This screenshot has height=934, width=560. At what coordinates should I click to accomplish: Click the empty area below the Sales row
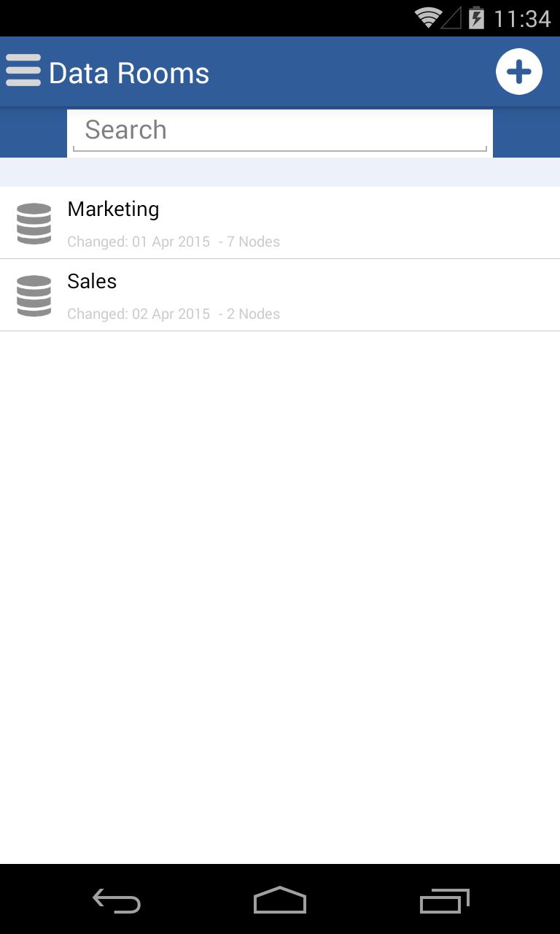pyautogui.click(x=280, y=584)
